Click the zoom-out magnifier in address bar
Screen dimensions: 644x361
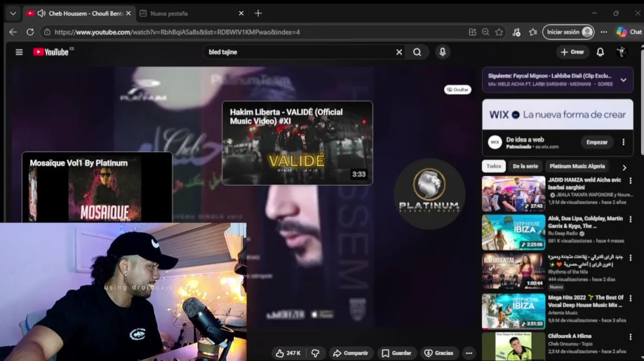(x=486, y=32)
